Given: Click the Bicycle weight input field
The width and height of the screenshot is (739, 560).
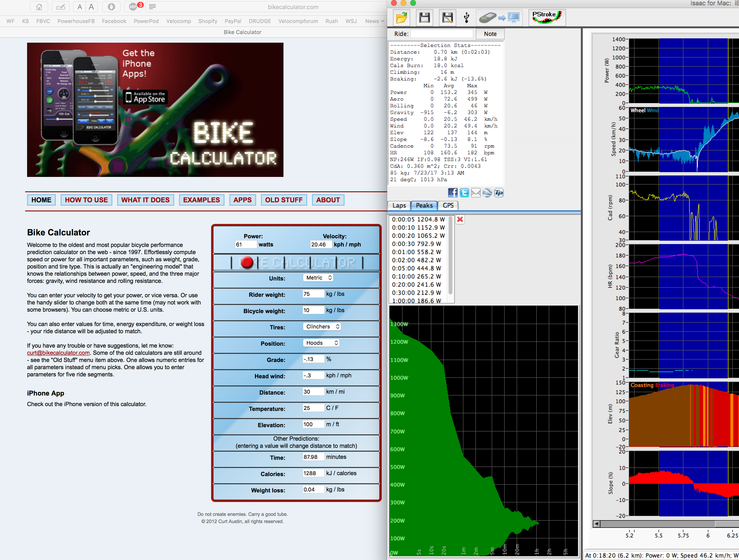Looking at the screenshot, I should 313,310.
